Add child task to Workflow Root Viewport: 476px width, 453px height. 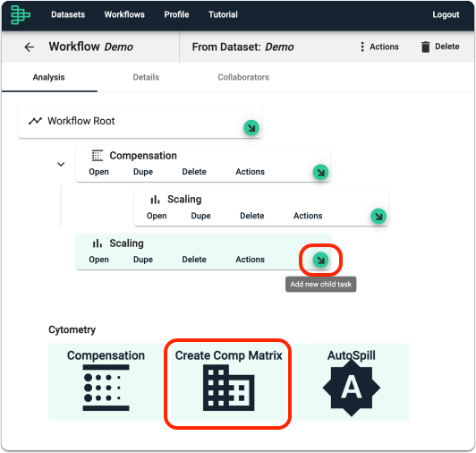click(251, 128)
